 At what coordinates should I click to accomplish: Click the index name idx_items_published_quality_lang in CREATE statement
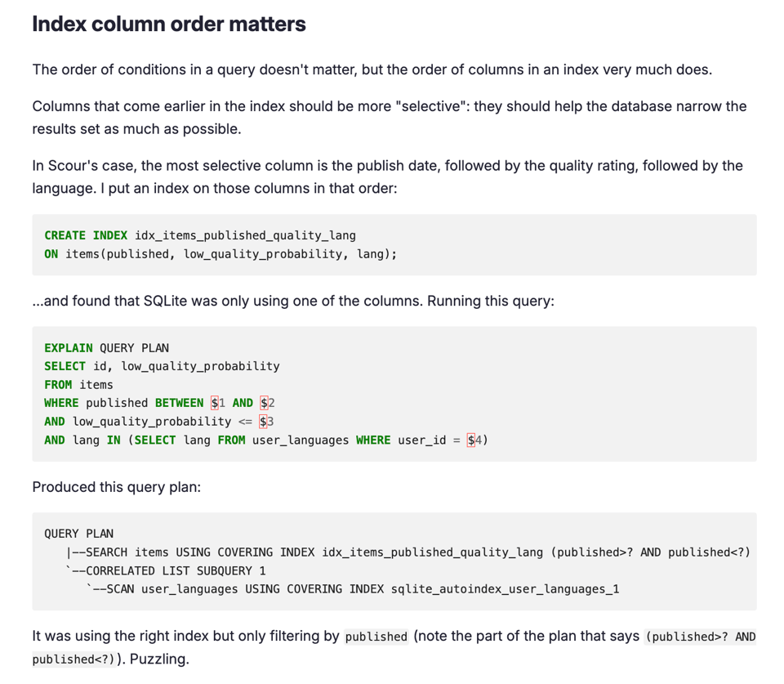pos(245,235)
